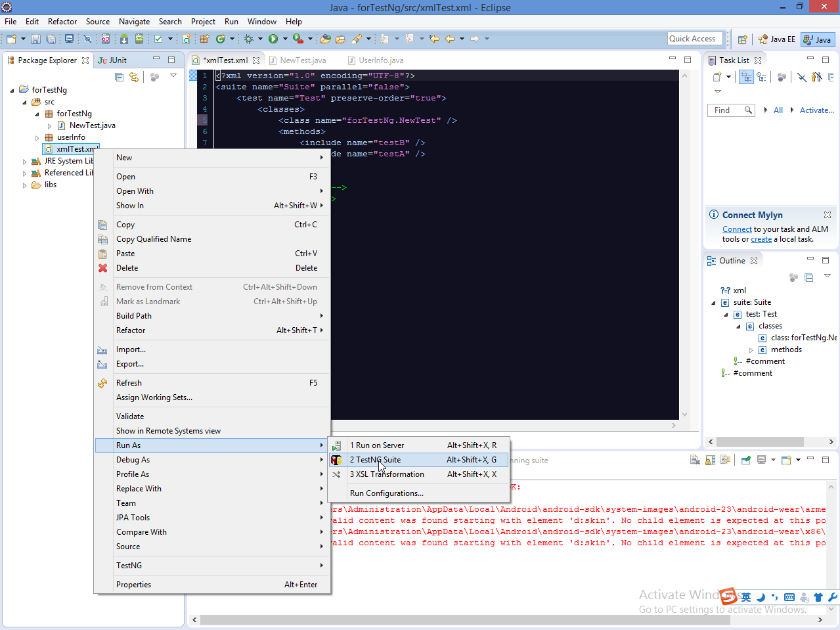Image resolution: width=840 pixels, height=630 pixels.
Task: Click the Activate... link in Task List
Action: click(x=816, y=110)
